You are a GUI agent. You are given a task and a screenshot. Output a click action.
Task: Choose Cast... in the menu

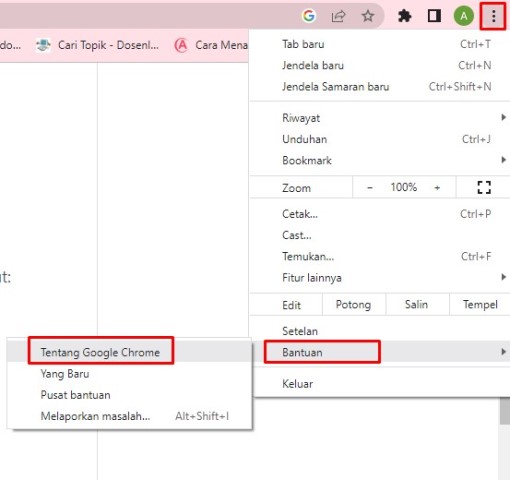click(x=380, y=235)
